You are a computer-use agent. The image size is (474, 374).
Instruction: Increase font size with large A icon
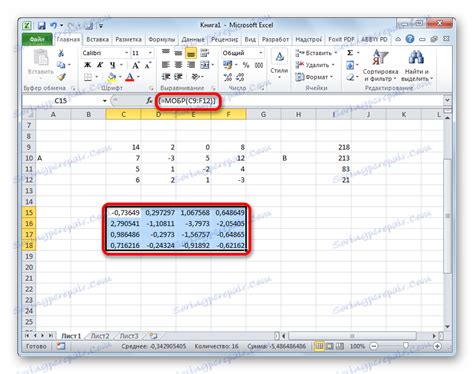(135, 65)
